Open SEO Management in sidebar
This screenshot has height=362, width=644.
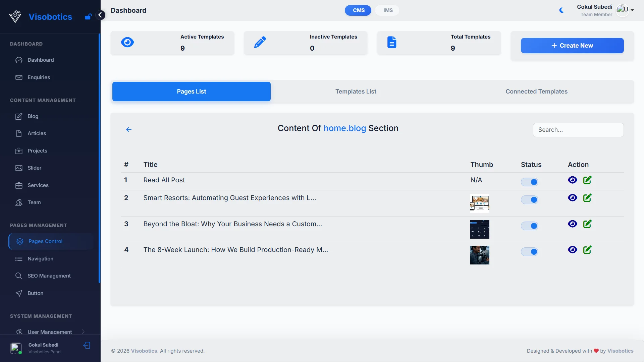49,276
